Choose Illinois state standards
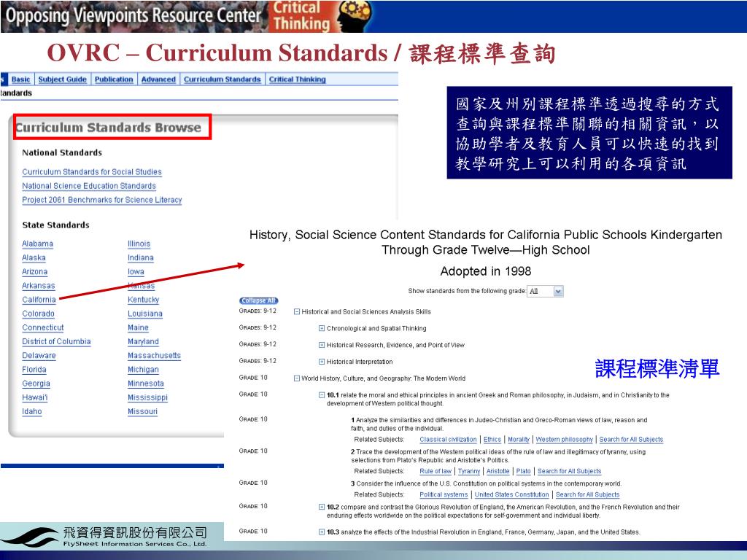The image size is (747, 560). tap(139, 244)
